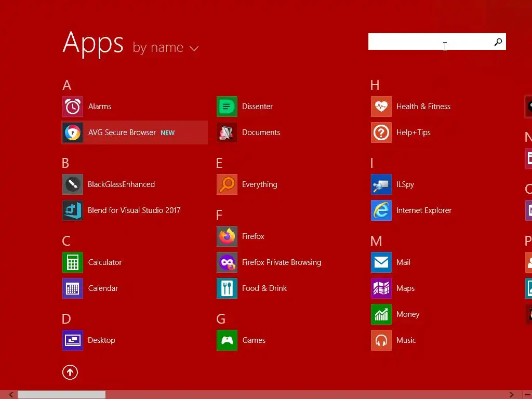Launch the Internet Explorer icon

[381, 210]
